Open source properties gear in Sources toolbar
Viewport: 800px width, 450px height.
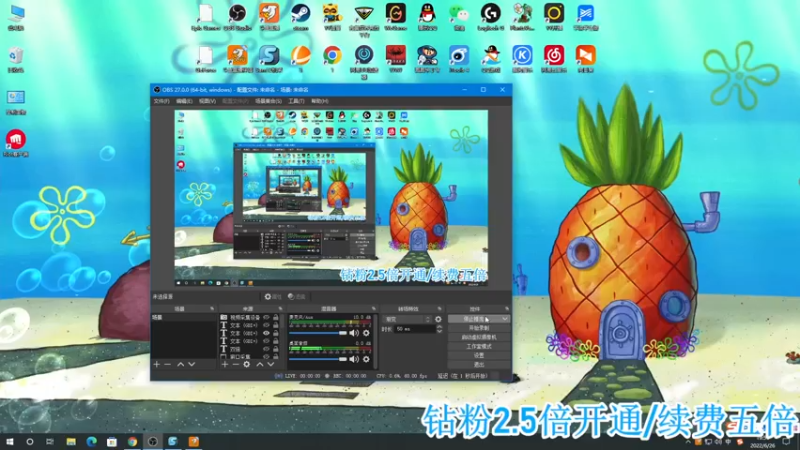tap(247, 364)
